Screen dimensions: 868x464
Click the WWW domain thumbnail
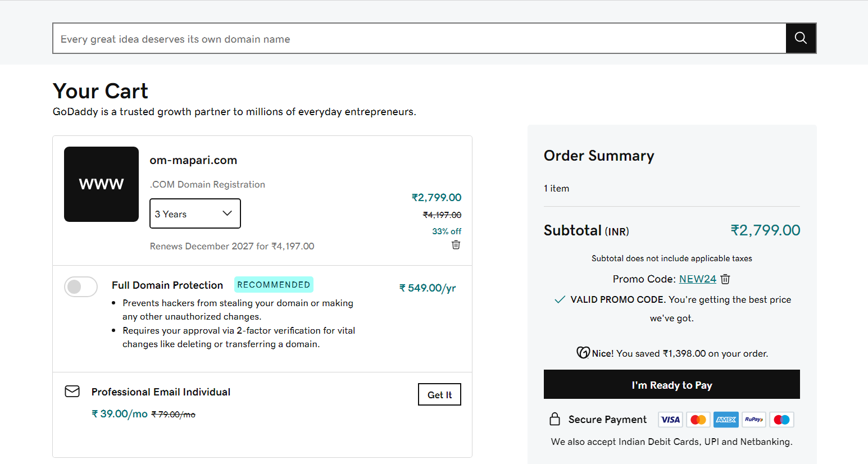coord(102,184)
